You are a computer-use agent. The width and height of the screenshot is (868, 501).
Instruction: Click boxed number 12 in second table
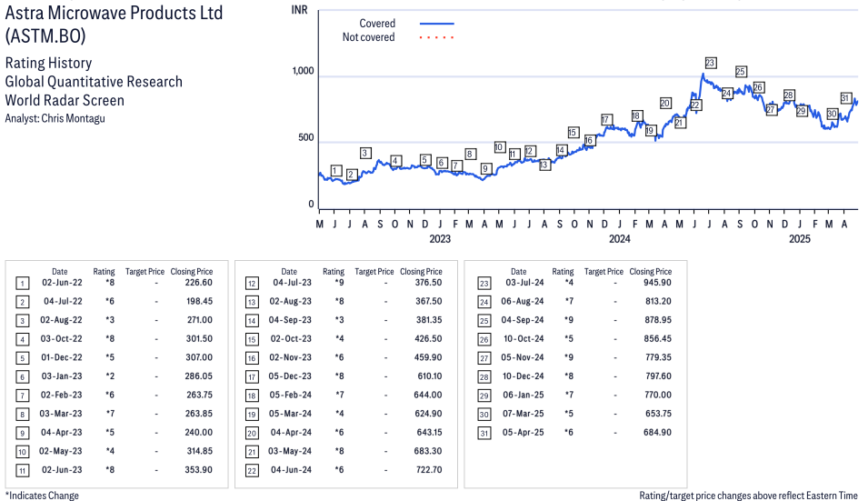coord(252,284)
